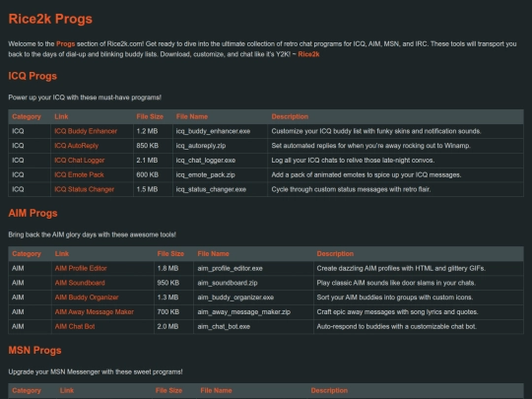Click file name icq_buddy_enhancer.exe
This screenshot has width=532, height=399.
pyautogui.click(x=213, y=131)
